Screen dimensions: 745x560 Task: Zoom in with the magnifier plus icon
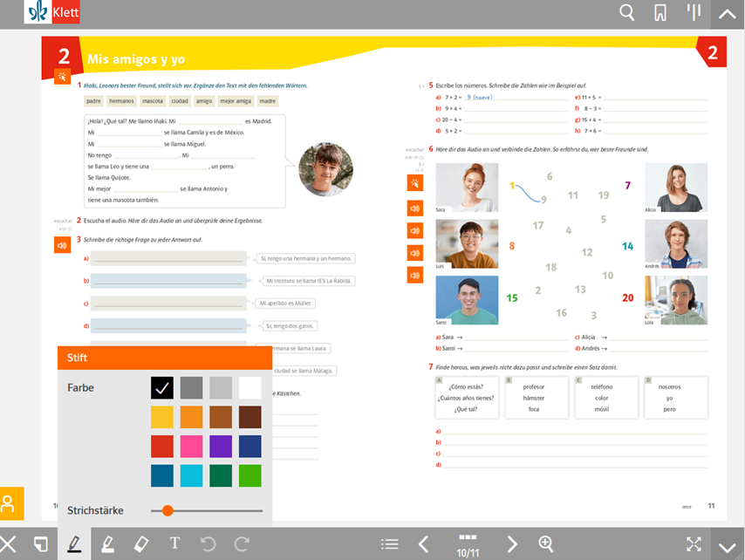[546, 544]
